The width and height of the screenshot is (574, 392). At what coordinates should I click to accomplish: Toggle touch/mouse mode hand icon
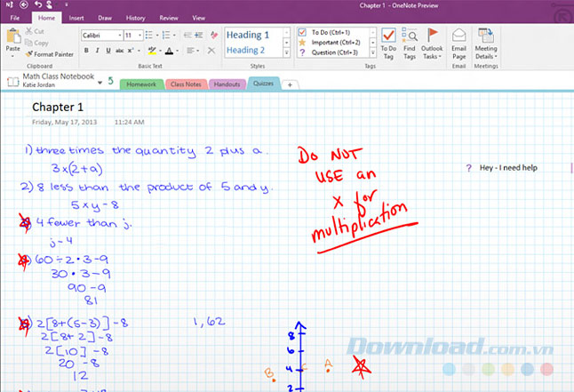coord(49,4)
